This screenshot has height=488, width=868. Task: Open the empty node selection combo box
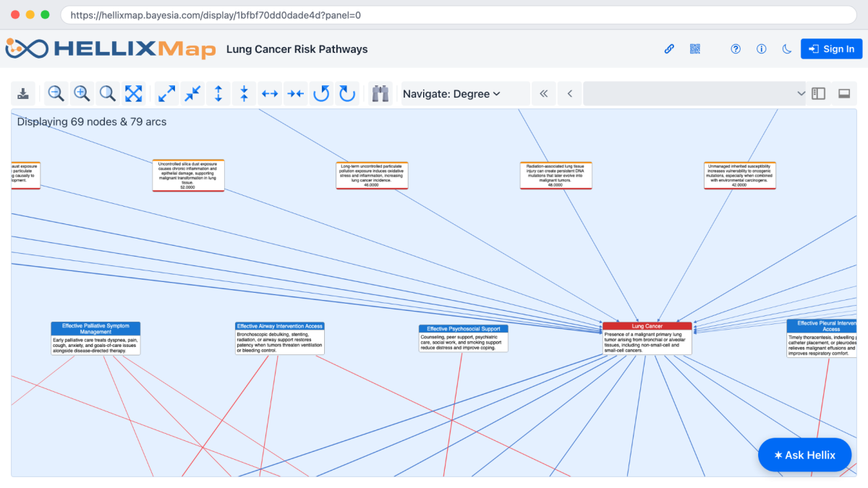695,93
